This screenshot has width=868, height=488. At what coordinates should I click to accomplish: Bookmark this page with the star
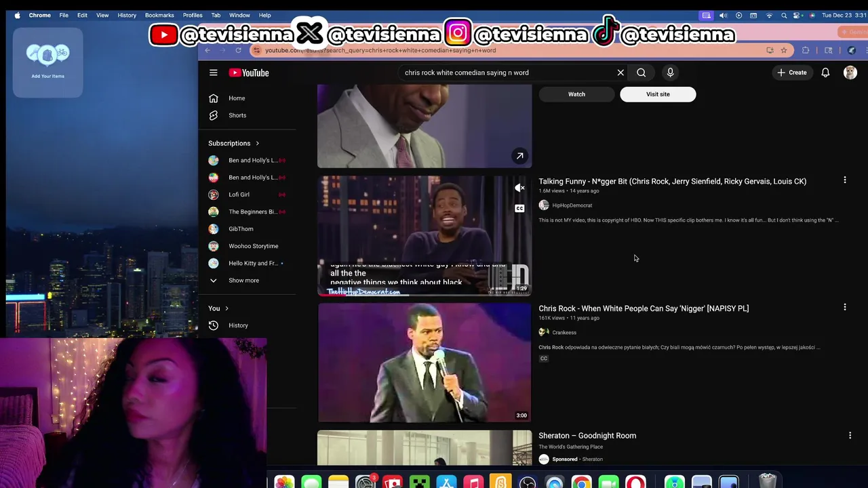pyautogui.click(x=784, y=50)
